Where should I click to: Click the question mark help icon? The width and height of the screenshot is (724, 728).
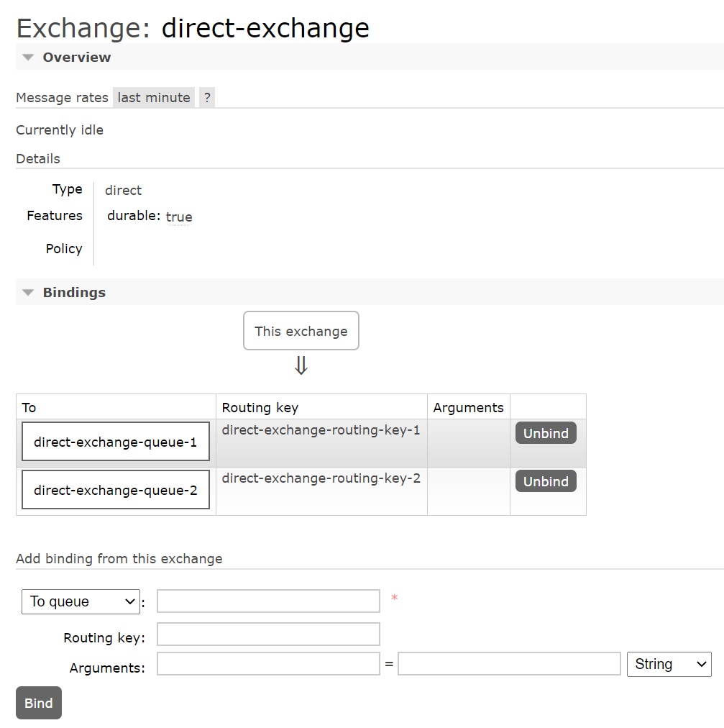pos(207,98)
